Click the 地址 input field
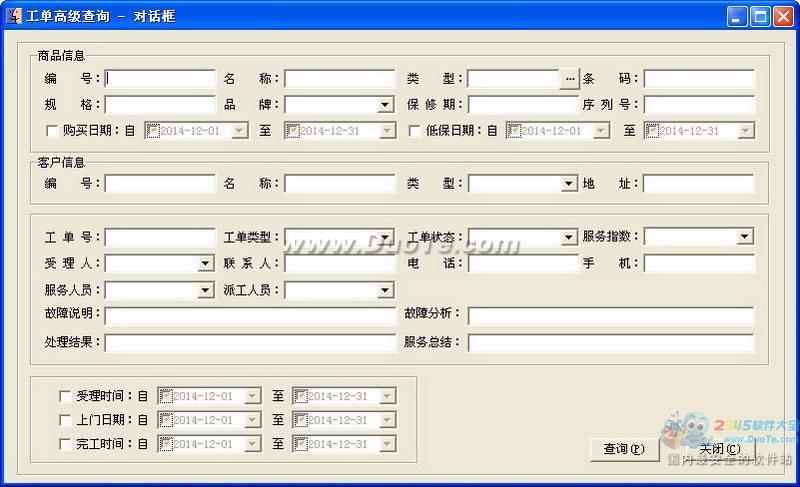The image size is (800, 487). tap(698, 184)
